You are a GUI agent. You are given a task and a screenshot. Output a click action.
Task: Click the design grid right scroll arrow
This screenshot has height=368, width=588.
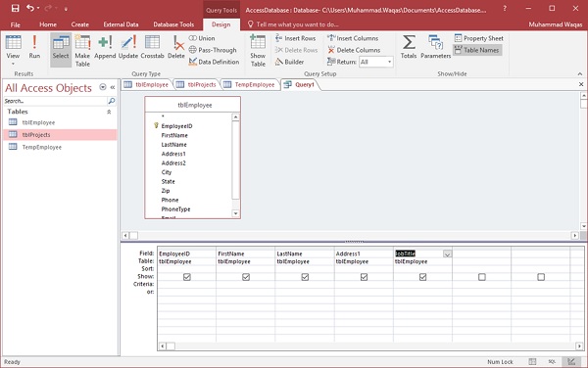[580, 346]
